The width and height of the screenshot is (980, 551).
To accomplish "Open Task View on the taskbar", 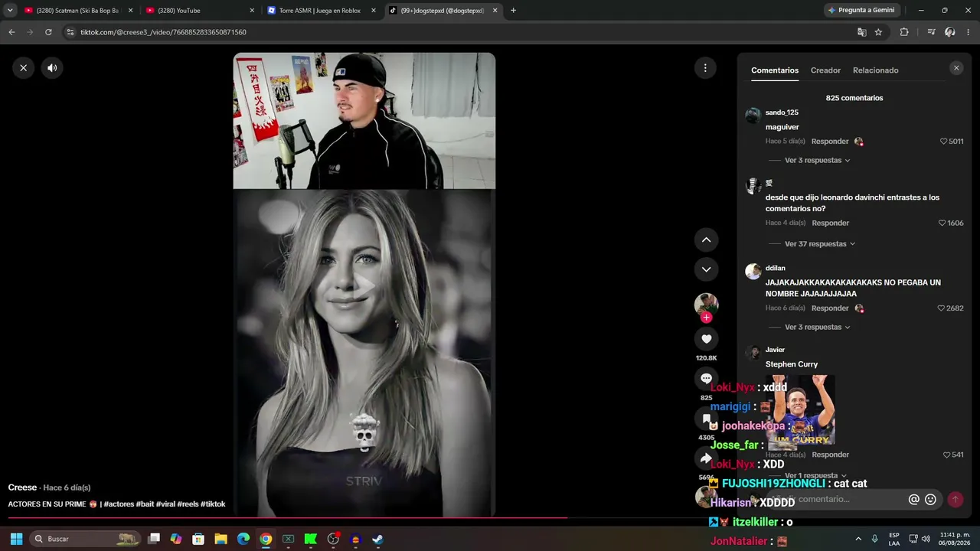I will (x=154, y=539).
